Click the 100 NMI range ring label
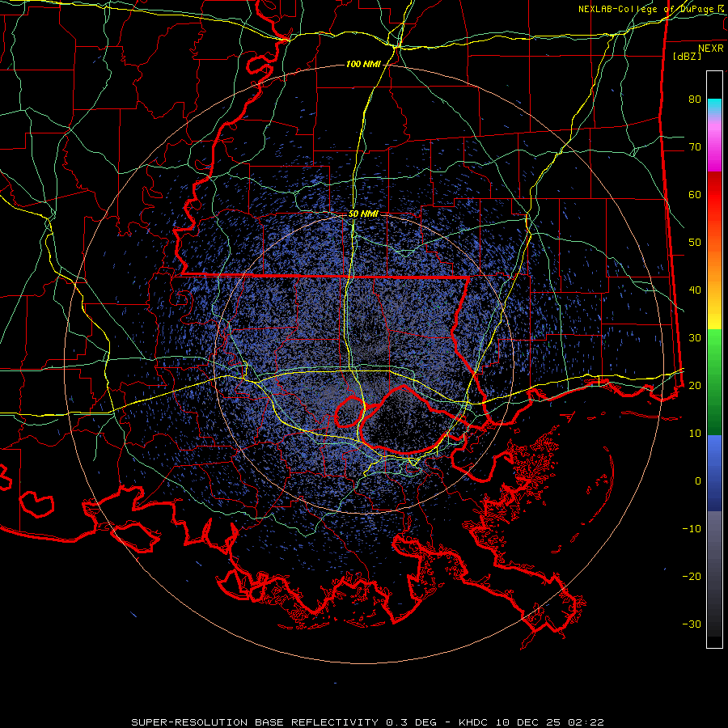 tap(363, 64)
